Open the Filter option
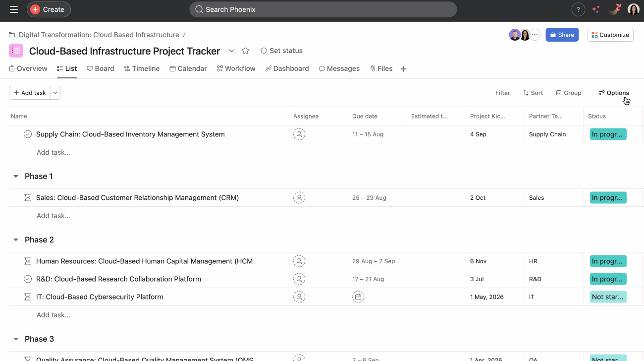 click(x=498, y=93)
